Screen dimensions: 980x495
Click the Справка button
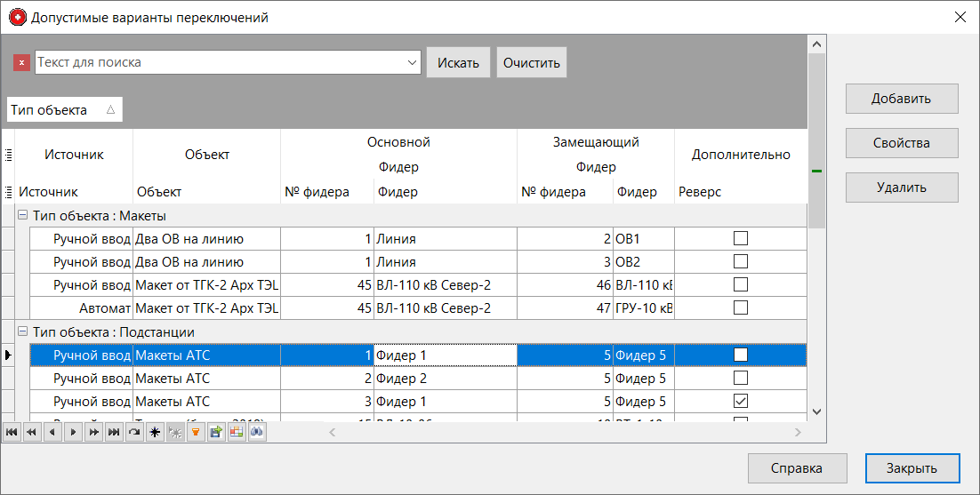pos(796,468)
